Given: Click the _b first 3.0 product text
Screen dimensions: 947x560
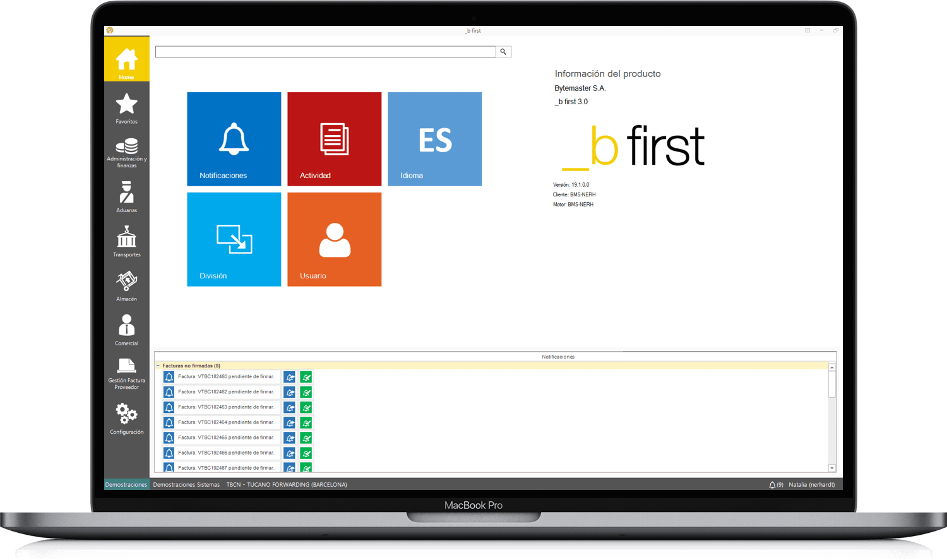Looking at the screenshot, I should [571, 102].
